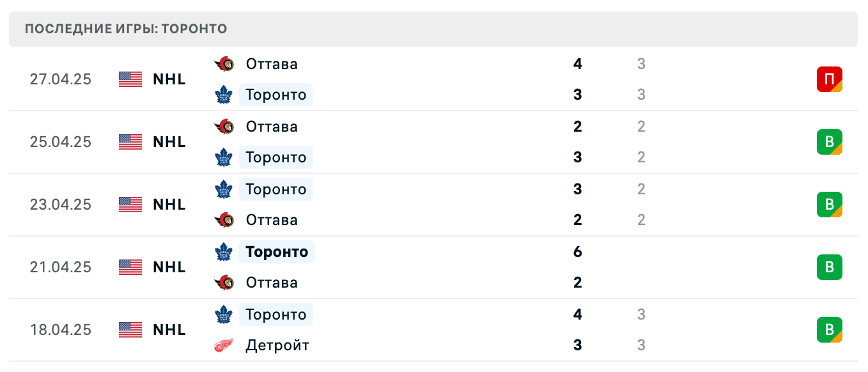Click the Toronto logo in the 18.04.25 match row
This screenshot has height=372, width=868.
pyautogui.click(x=224, y=314)
